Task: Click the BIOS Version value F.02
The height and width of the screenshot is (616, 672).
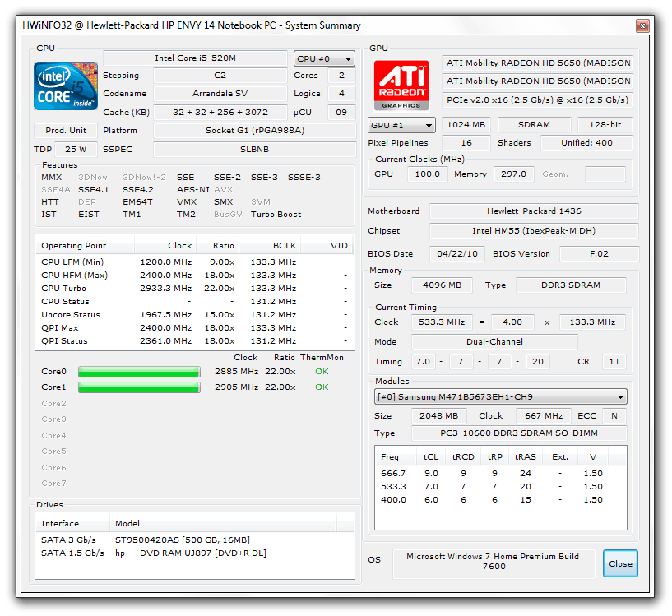Action: (599, 254)
